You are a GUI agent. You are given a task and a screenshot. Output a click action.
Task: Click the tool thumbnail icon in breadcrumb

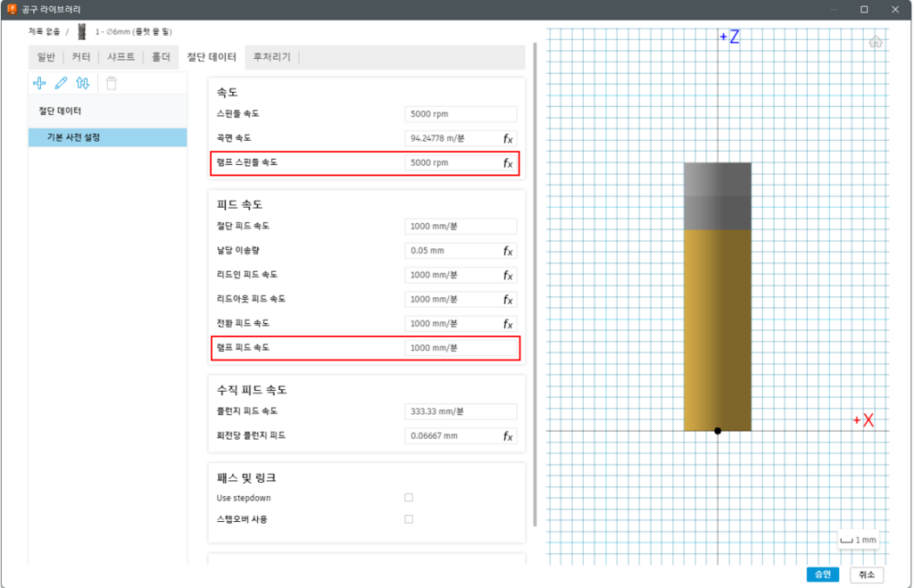(81, 32)
